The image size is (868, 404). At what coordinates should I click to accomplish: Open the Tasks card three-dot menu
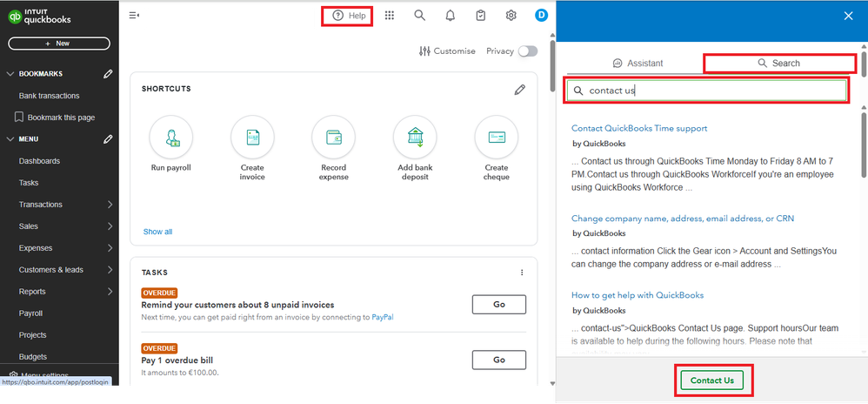522,273
